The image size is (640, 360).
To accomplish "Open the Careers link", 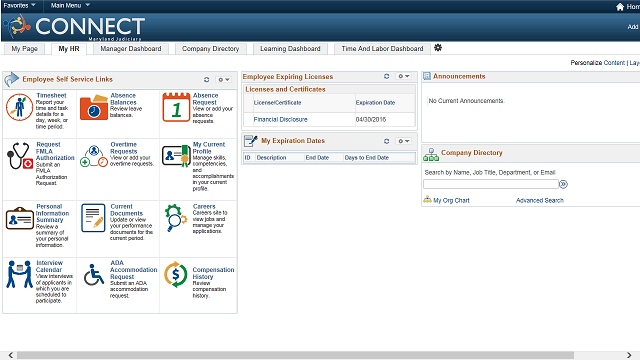I will pyautogui.click(x=204, y=207).
